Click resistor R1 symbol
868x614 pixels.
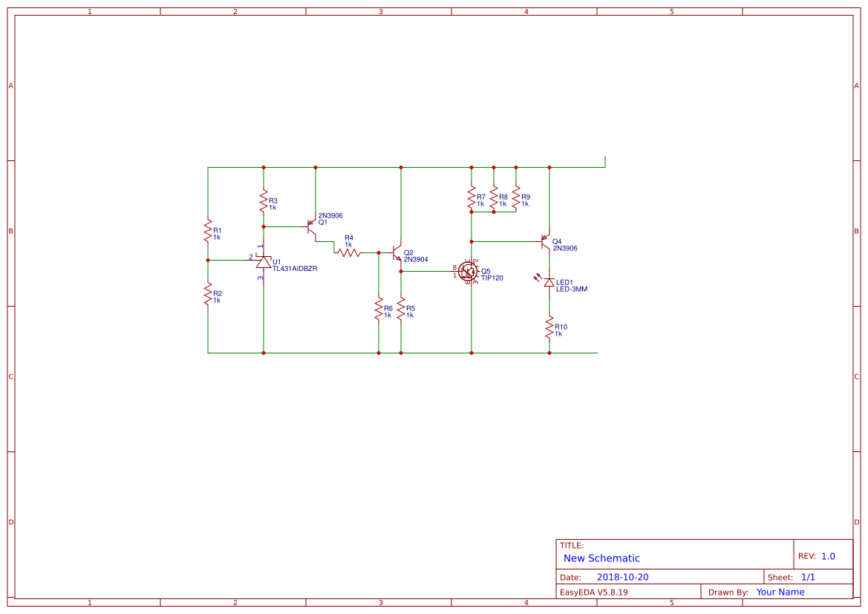208,230
